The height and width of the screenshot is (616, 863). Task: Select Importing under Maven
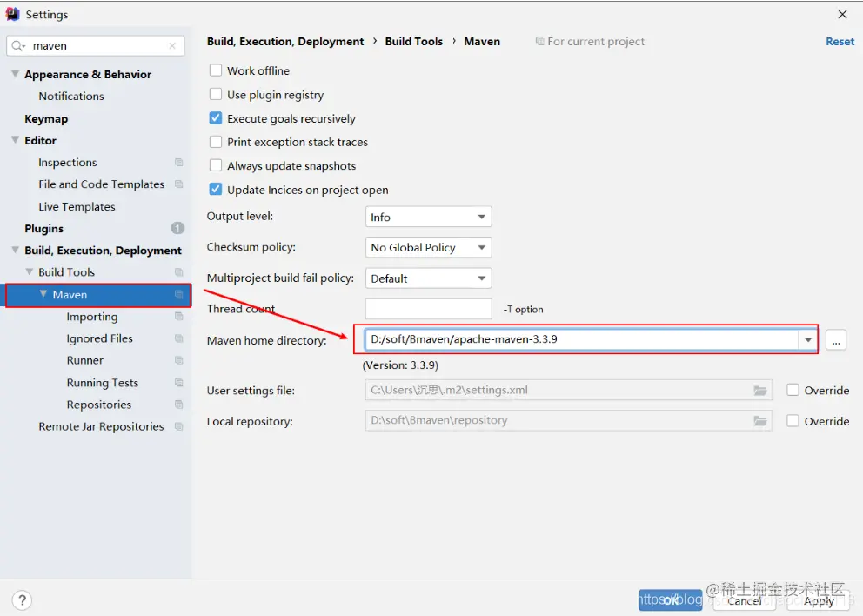click(x=92, y=317)
